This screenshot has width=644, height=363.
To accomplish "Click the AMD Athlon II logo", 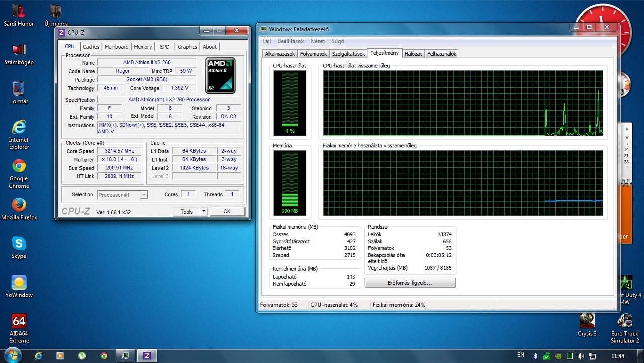I will pyautogui.click(x=220, y=75).
